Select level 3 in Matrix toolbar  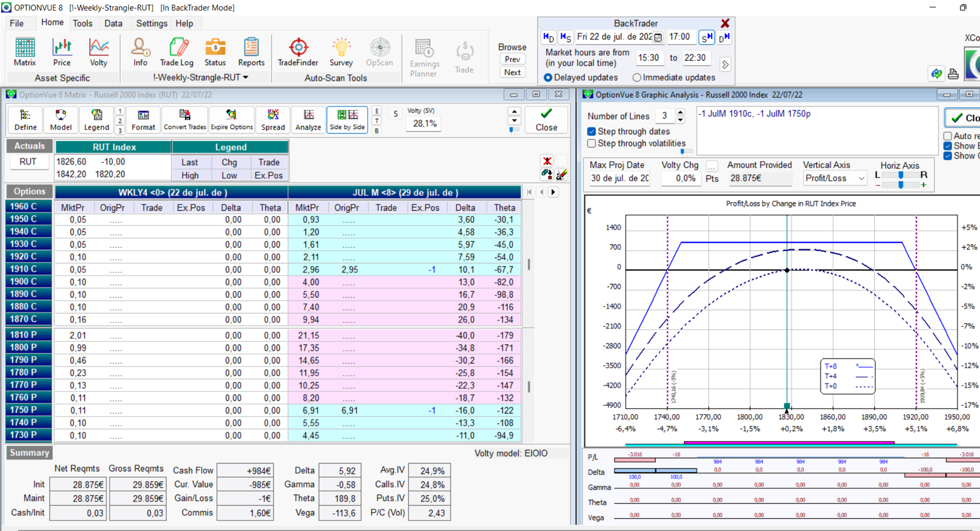point(119,130)
